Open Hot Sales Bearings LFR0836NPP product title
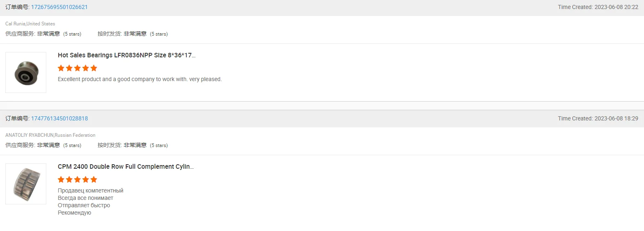The height and width of the screenshot is (231, 644). 127,55
